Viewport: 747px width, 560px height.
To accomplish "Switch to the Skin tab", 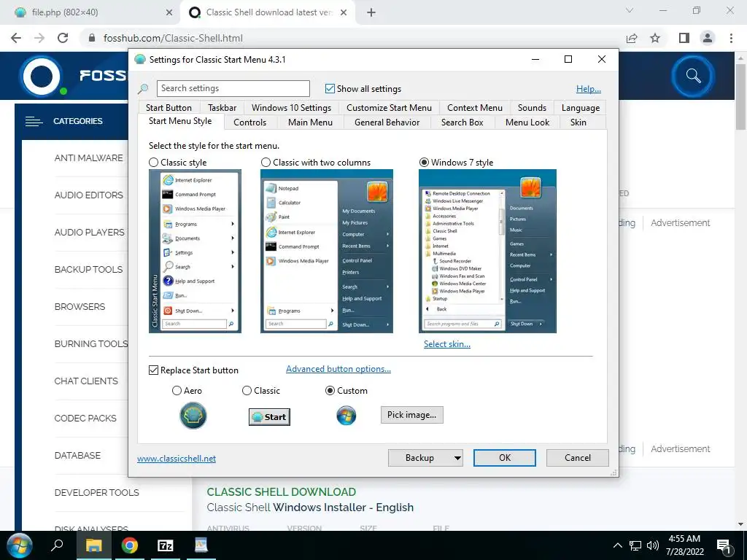I will click(x=578, y=122).
